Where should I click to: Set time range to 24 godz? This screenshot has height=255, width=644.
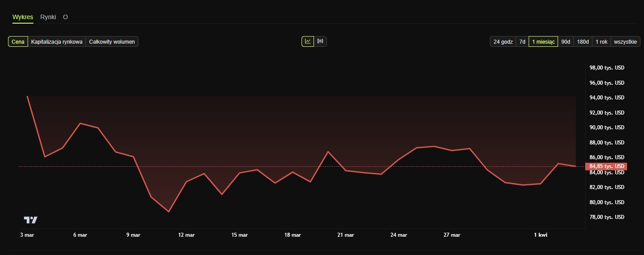click(x=503, y=41)
